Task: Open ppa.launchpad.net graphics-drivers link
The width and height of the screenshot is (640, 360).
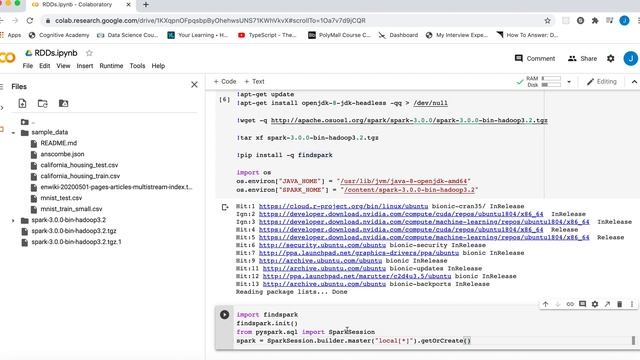Action: [359, 253]
